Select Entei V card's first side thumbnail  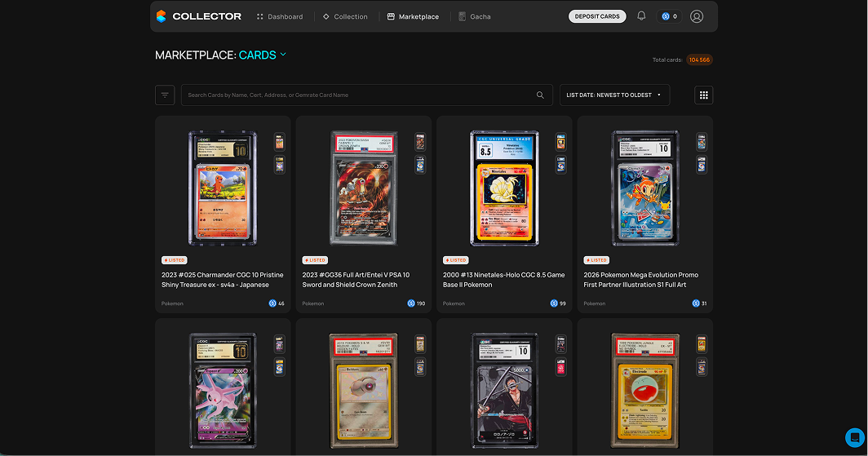pyautogui.click(x=420, y=142)
